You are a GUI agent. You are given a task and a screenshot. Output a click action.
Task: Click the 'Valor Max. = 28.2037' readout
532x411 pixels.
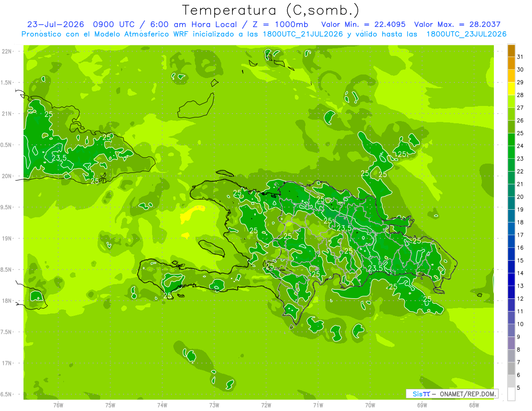tap(458, 24)
